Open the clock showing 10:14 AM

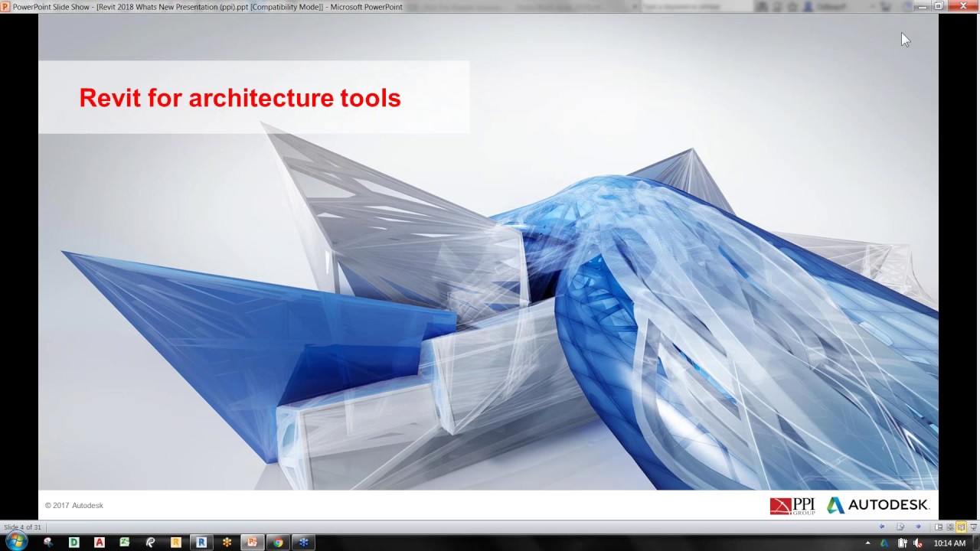pos(949,543)
